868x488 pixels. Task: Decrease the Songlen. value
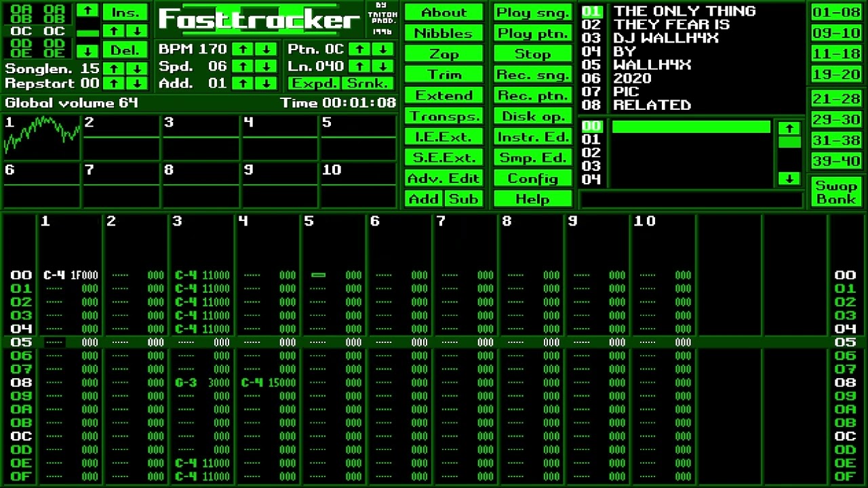[x=138, y=68]
